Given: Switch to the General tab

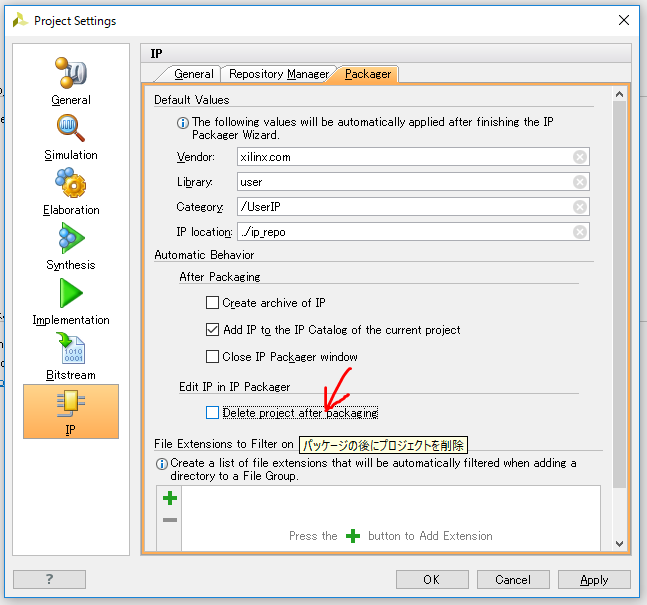Looking at the screenshot, I should coord(193,74).
